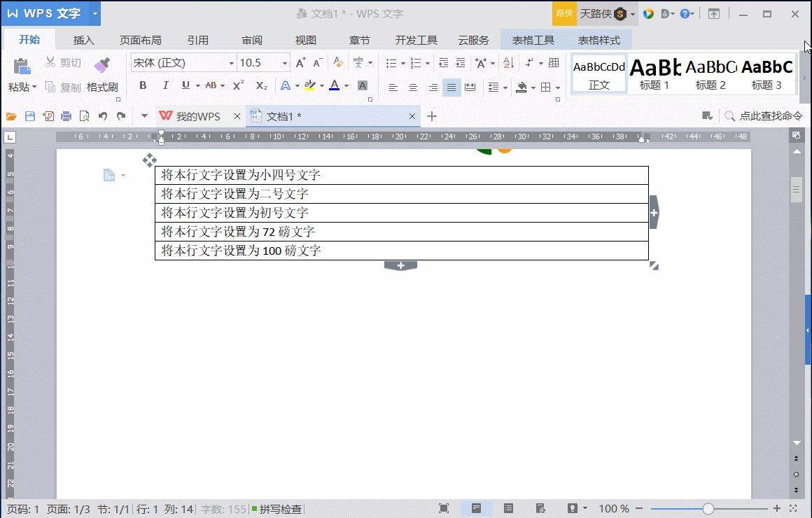Toggle bold formatting
The height and width of the screenshot is (518, 812).
coord(142,85)
